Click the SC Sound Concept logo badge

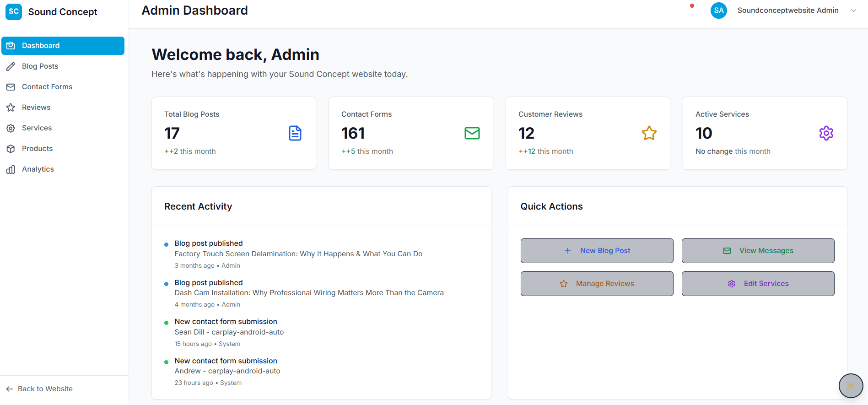14,12
